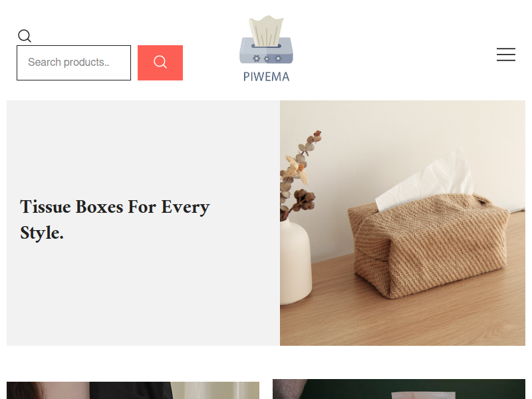Click the black magnifier icon above search field
The height and width of the screenshot is (399, 532).
click(25, 36)
